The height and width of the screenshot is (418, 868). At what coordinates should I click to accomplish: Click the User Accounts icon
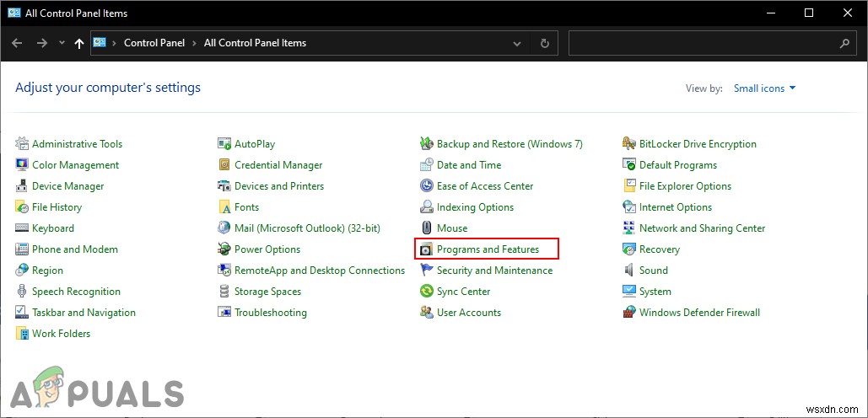[426, 312]
